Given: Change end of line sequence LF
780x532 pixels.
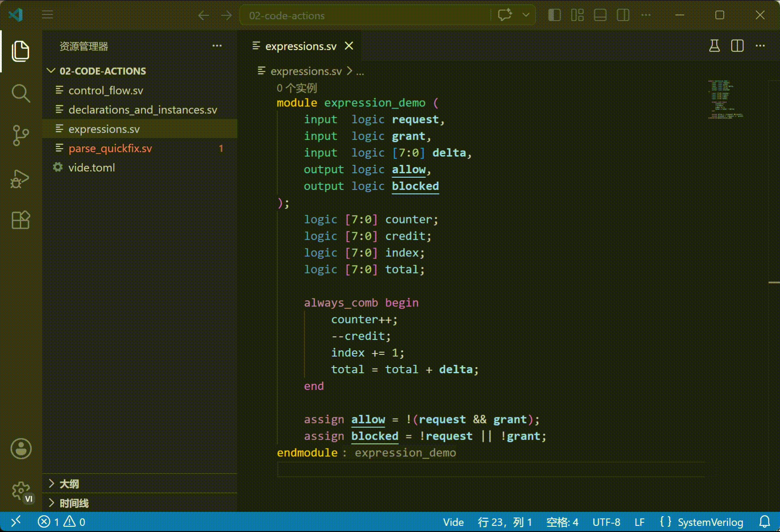Looking at the screenshot, I should click(640, 522).
